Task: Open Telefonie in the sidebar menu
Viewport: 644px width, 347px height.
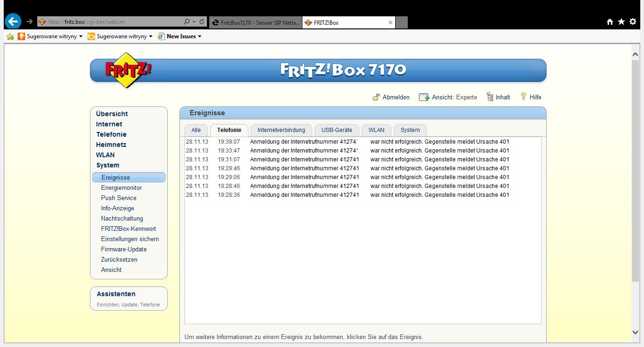Action: [111, 134]
